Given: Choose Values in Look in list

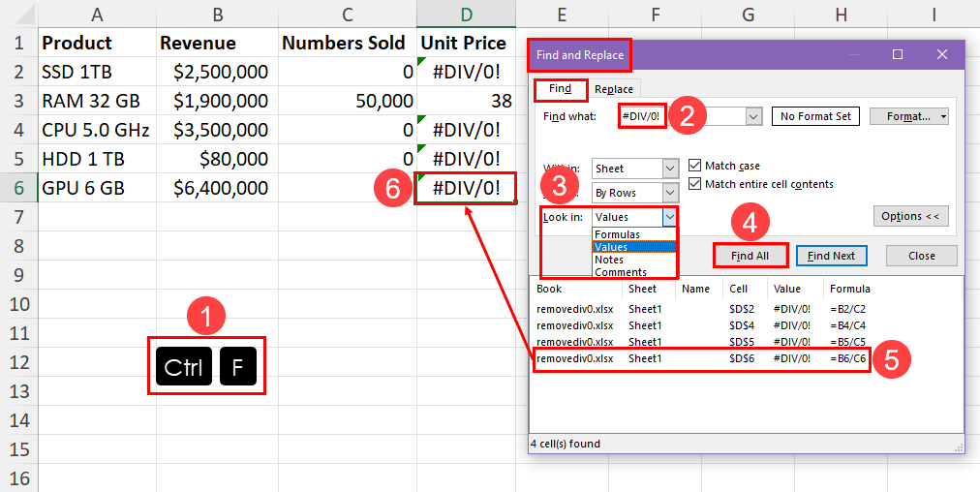Looking at the screenshot, I should [x=633, y=247].
